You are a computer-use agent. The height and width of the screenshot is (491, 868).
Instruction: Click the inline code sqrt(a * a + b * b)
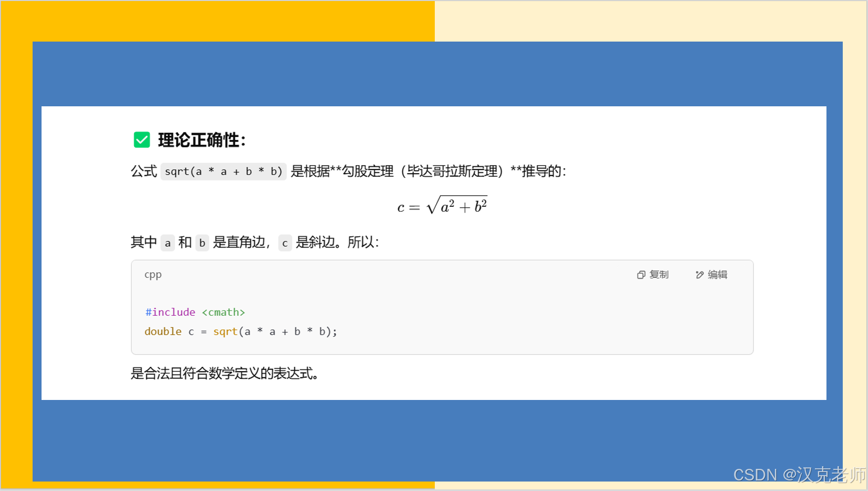[223, 172]
